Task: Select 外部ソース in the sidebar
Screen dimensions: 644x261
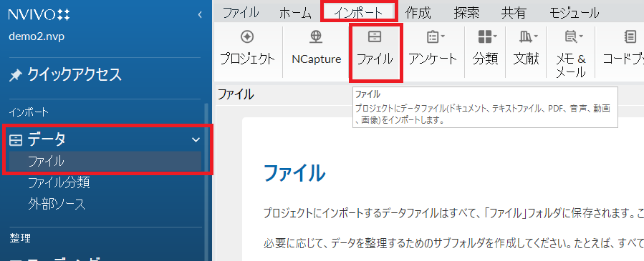Action: (57, 204)
